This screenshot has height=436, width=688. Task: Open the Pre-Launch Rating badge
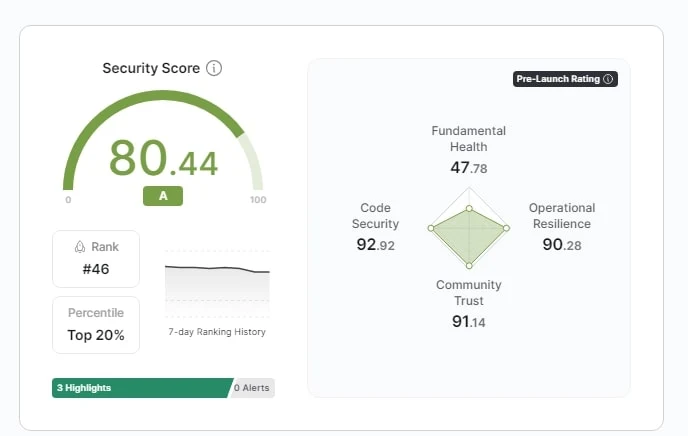coord(565,79)
